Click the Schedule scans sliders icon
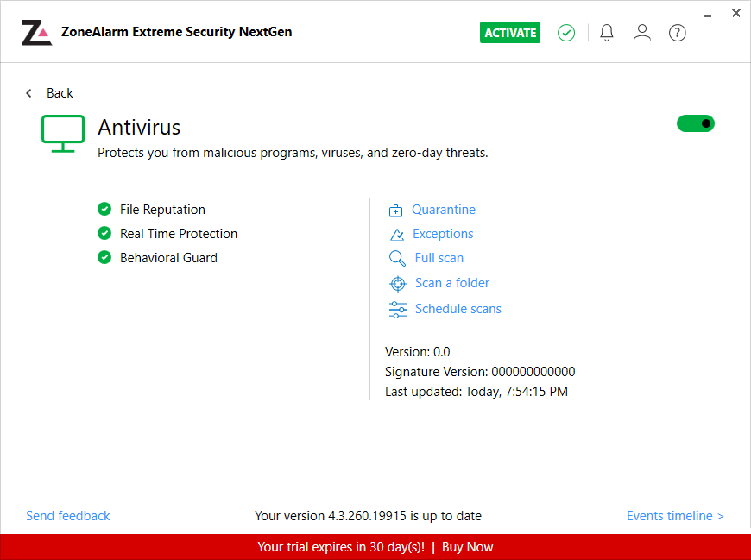Image resolution: width=751 pixels, height=560 pixels. click(x=397, y=310)
